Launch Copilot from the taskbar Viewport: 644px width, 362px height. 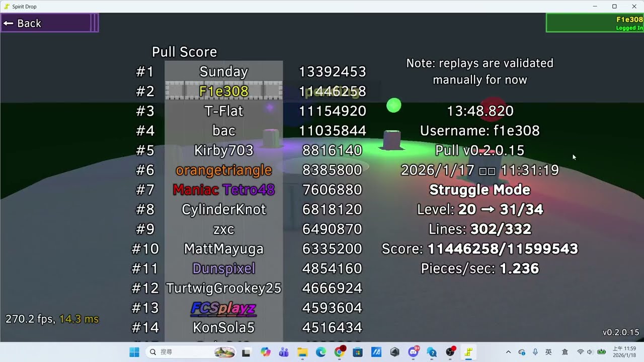[x=266, y=352]
